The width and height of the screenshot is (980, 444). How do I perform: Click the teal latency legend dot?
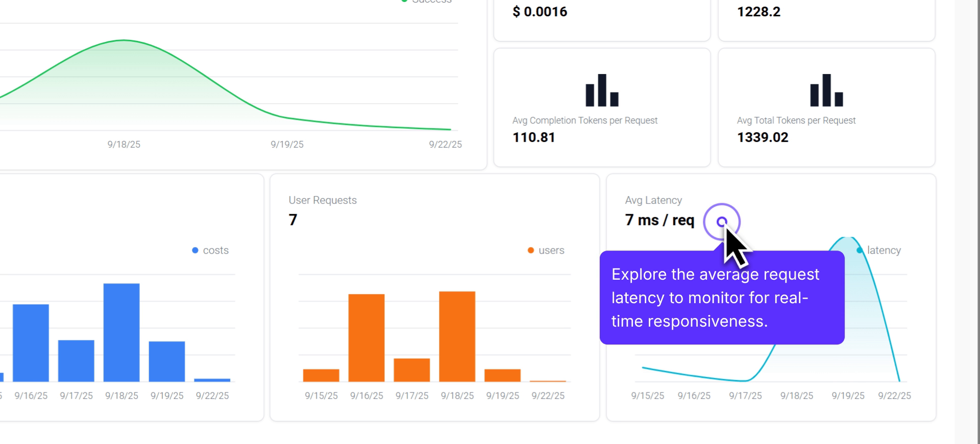(860, 250)
